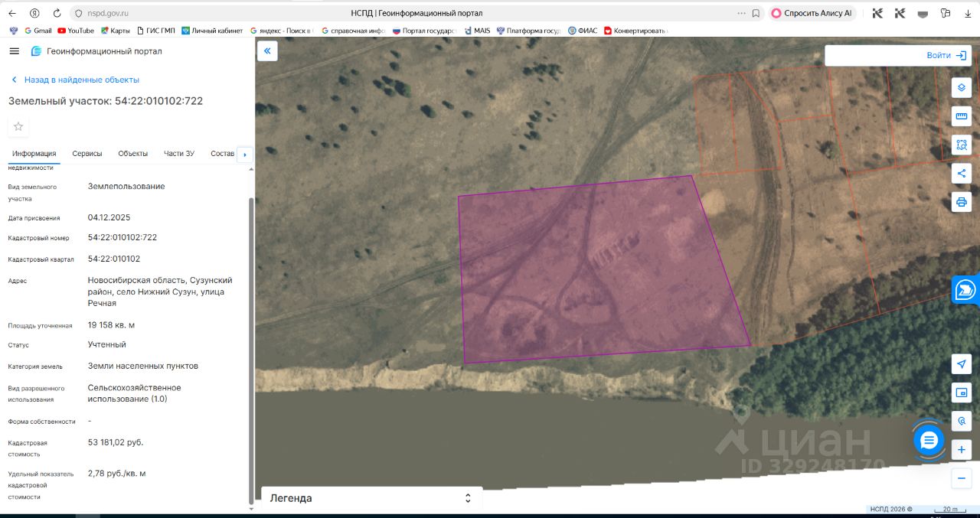Select the Землепользование value
The width and height of the screenshot is (980, 518).
pyautogui.click(x=126, y=186)
